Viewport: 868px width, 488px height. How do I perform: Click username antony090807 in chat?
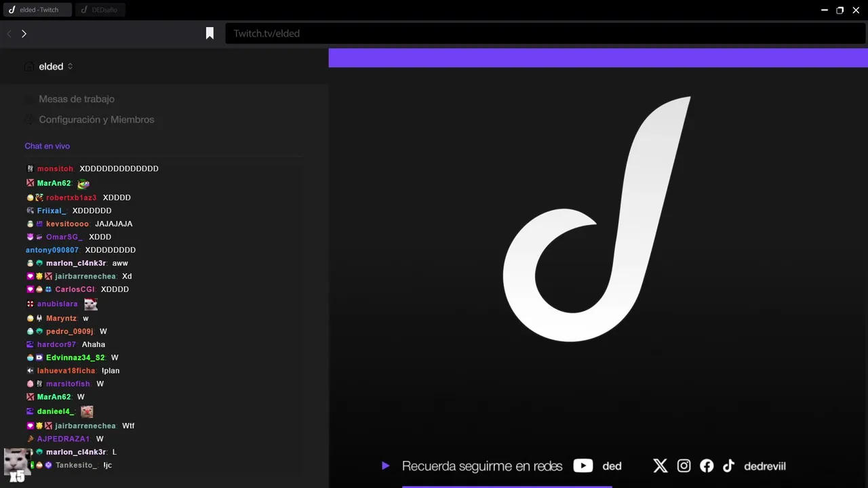pos(52,250)
